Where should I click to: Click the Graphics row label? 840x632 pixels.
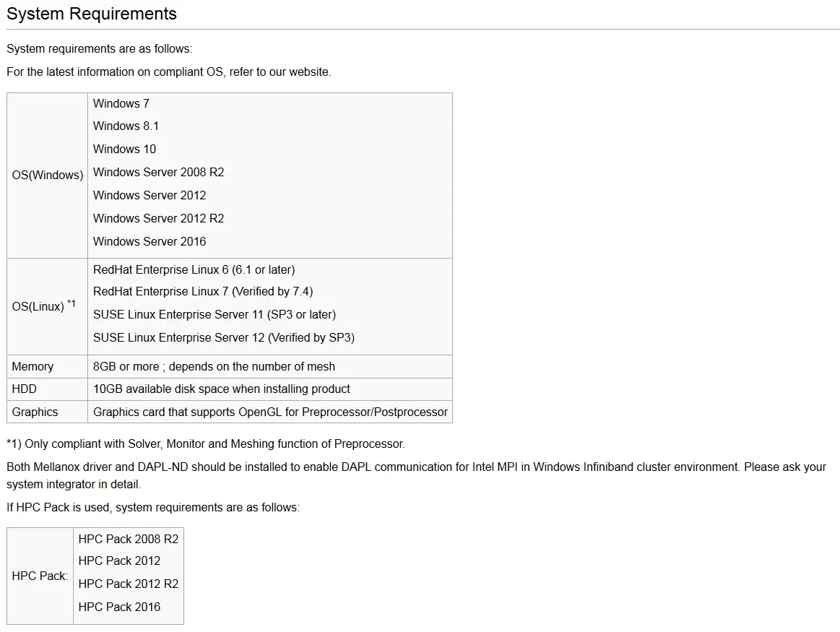point(35,412)
